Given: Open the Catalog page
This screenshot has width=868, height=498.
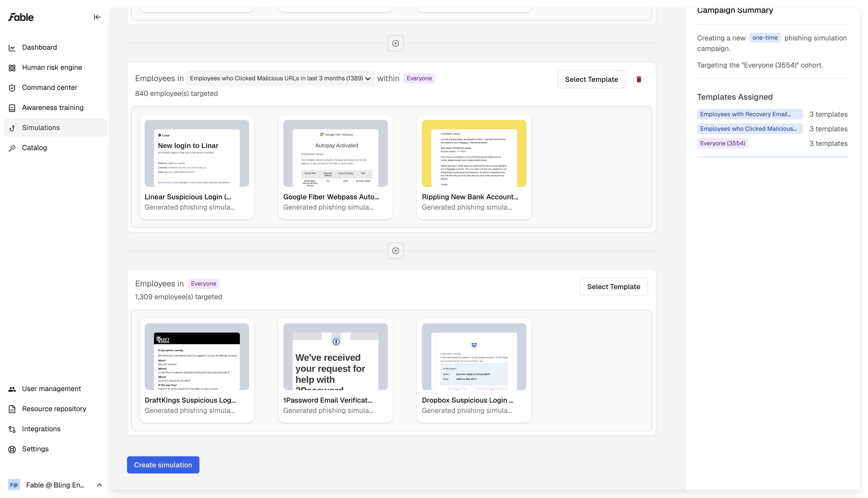Looking at the screenshot, I should click(55, 148).
